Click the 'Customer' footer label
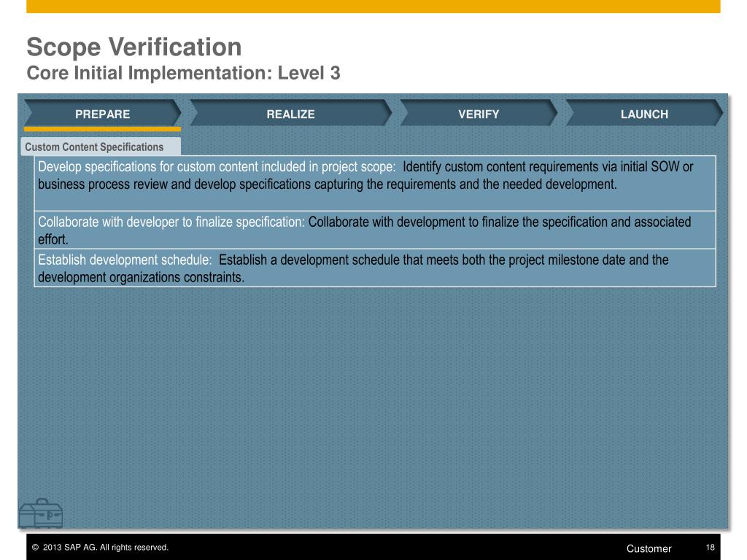This screenshot has height=560, width=747. click(649, 548)
